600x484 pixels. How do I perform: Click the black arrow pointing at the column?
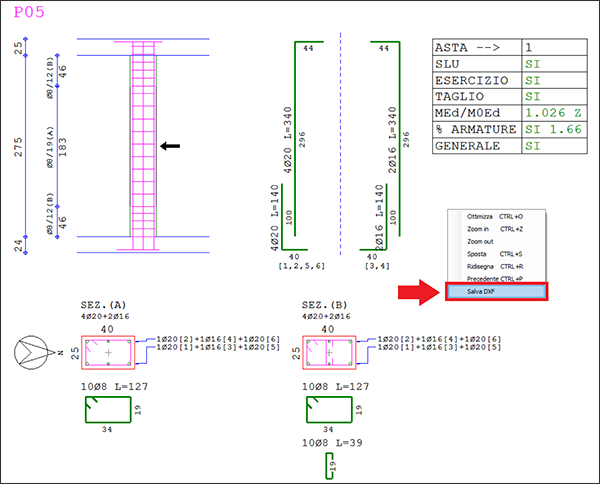[171, 146]
